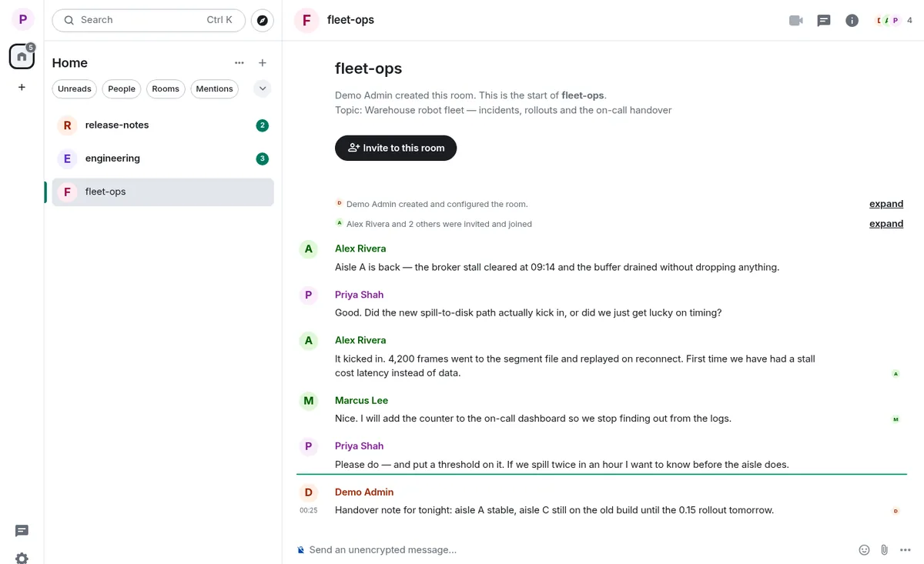Expand the room filters chevron
The width and height of the screenshot is (924, 564).
point(263,88)
